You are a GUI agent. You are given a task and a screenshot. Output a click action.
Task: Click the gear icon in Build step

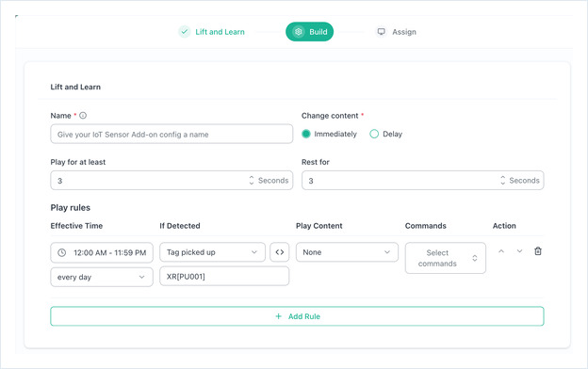coord(299,32)
